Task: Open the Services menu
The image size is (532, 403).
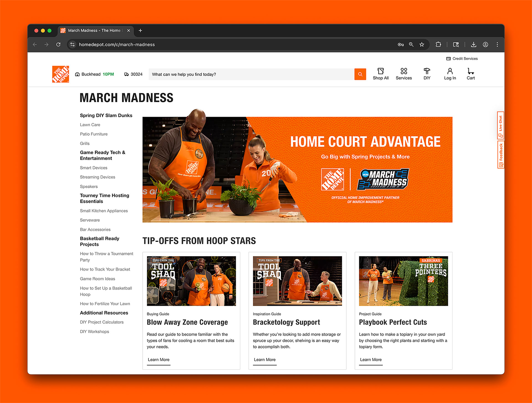Action: click(x=404, y=74)
